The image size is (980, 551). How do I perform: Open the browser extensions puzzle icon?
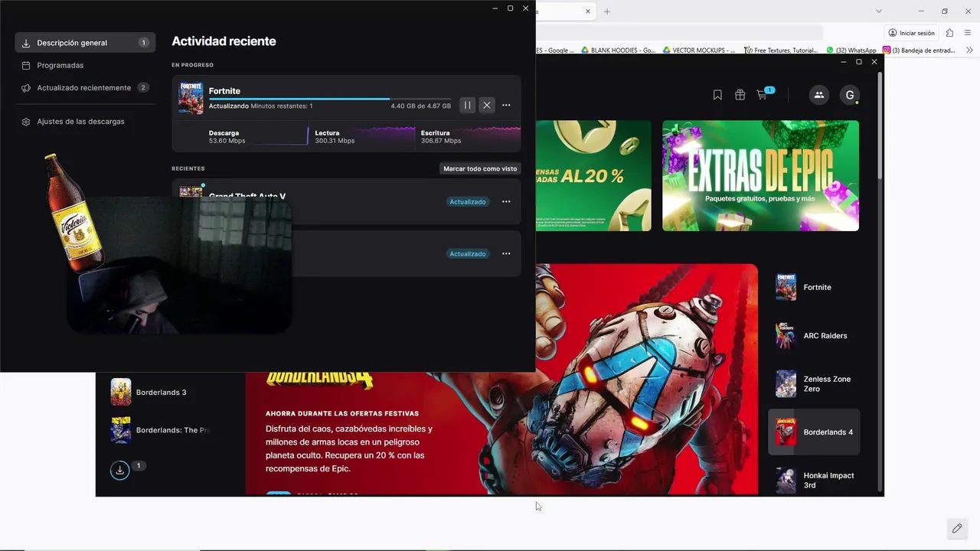pyautogui.click(x=949, y=33)
